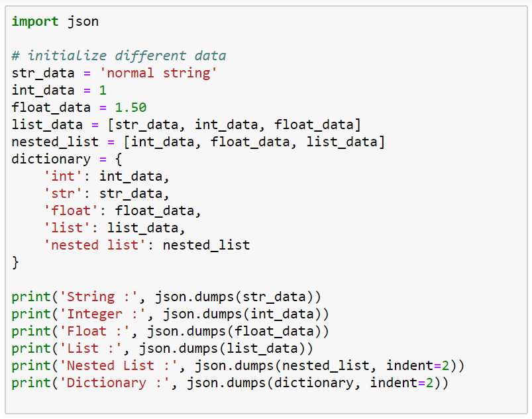Click the closing brace of the dictionary
This screenshot has height=419, width=532.
(x=15, y=262)
